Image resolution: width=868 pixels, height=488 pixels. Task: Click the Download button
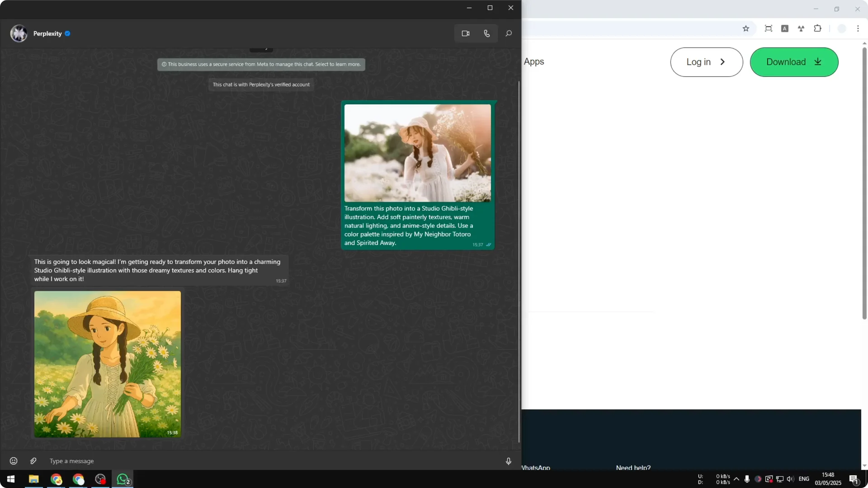794,62
